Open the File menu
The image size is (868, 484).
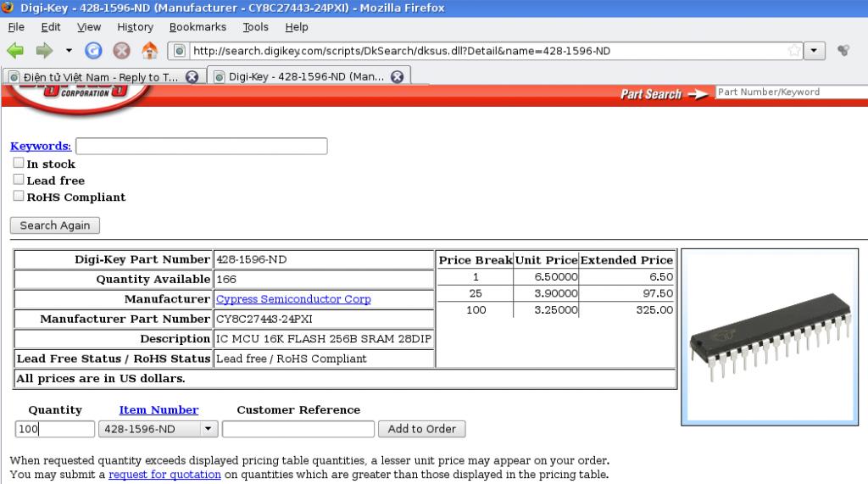click(16, 26)
